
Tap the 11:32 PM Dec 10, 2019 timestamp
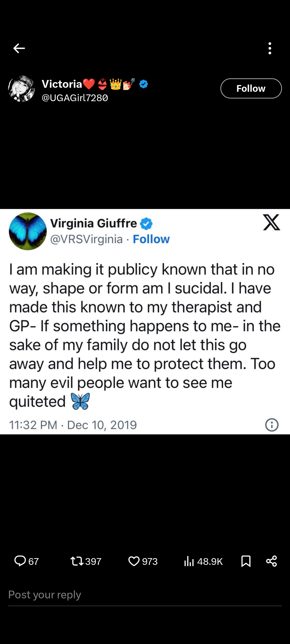[73, 425]
